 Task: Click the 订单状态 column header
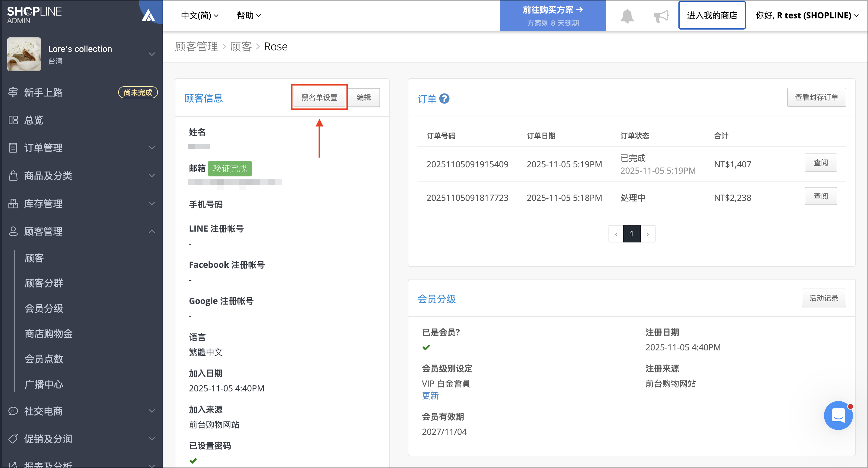tap(634, 136)
